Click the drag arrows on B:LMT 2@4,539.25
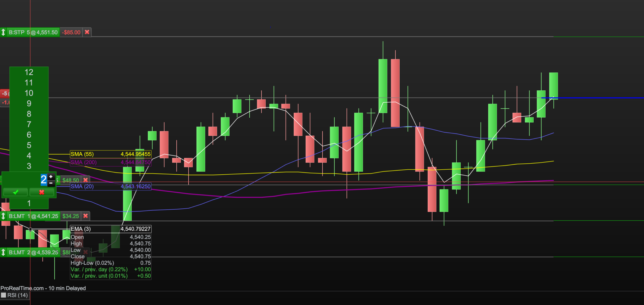The image size is (644, 305). [x=3, y=252]
